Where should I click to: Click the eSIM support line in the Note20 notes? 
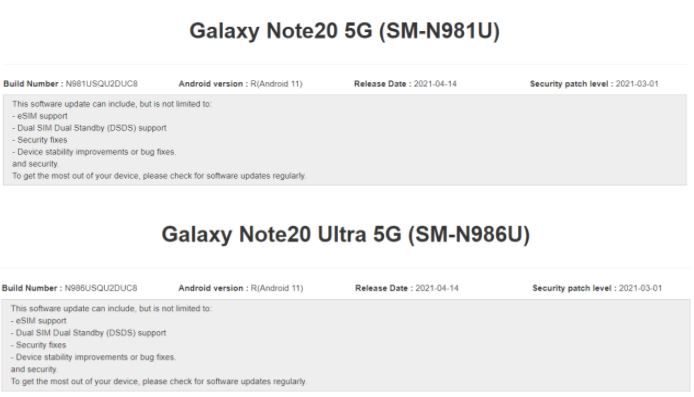[x=40, y=116]
